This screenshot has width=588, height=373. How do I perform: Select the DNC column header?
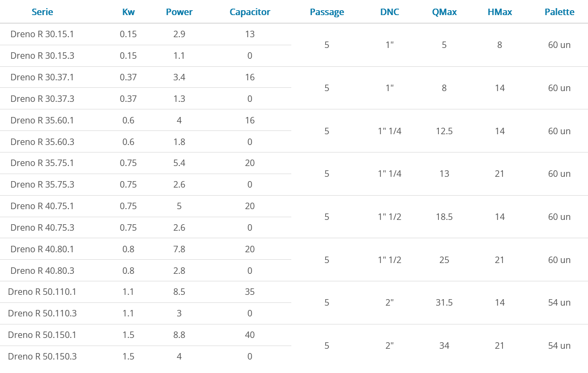point(390,12)
